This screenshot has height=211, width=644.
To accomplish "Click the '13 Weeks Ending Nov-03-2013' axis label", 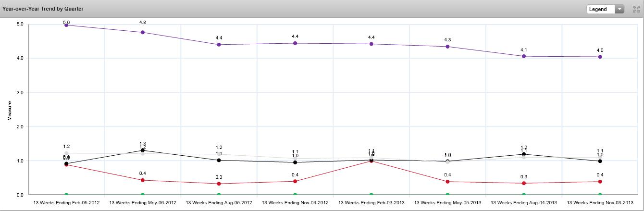I will coord(599,203).
